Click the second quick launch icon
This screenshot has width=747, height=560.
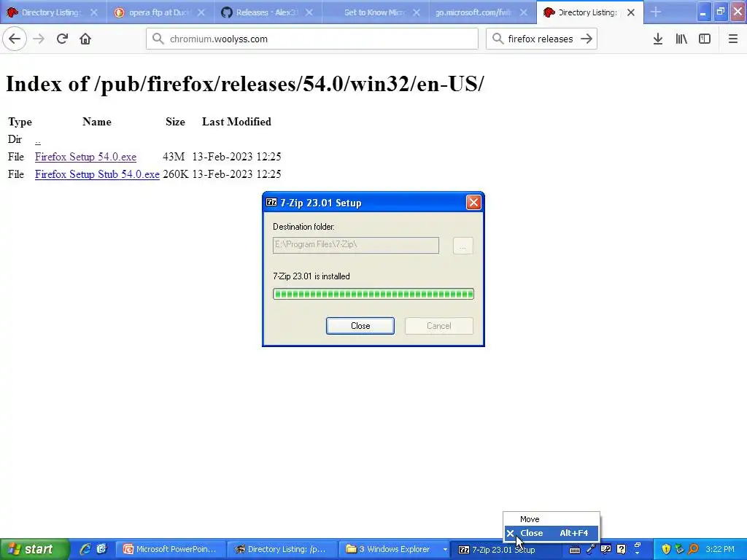point(101,549)
